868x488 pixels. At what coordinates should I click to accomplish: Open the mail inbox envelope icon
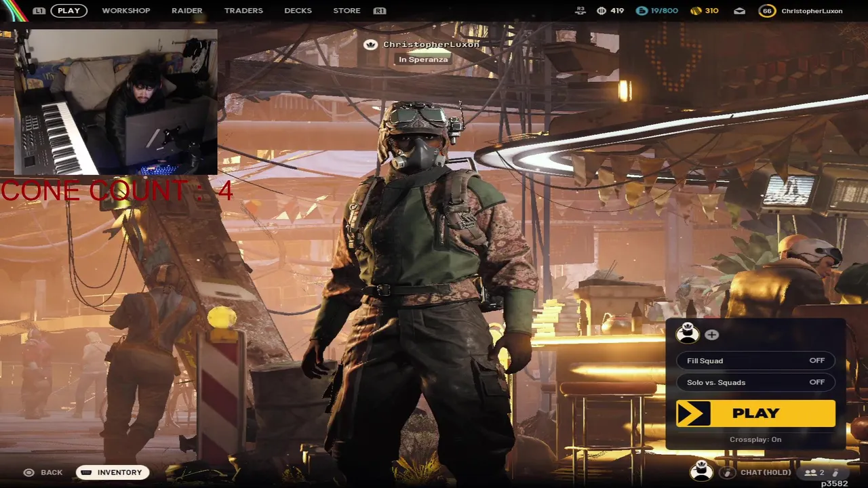[x=739, y=11]
